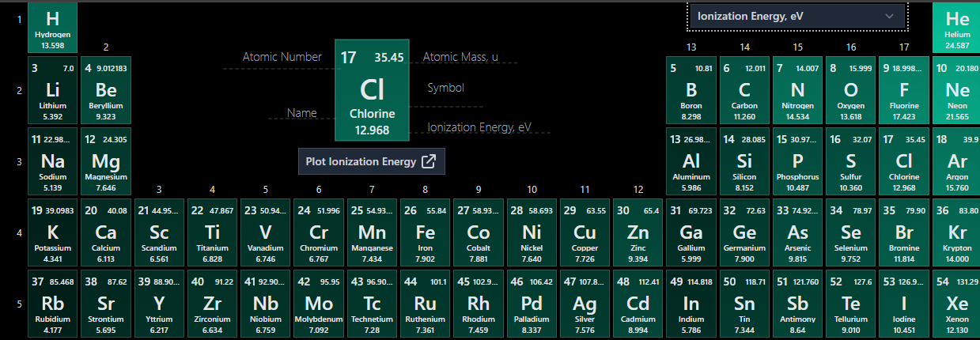
Task: Select the Bromine element tile
Action: tap(904, 233)
